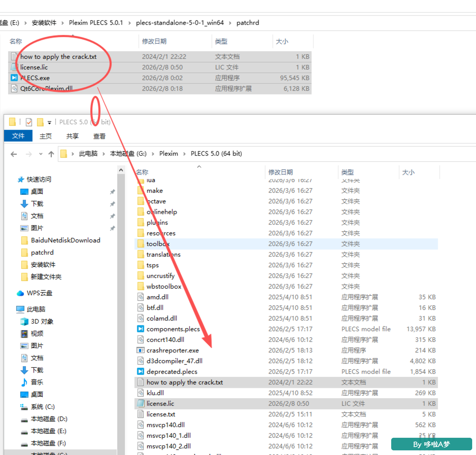This screenshot has height=455, width=476.
Task: Expand the chevron after 安装软件 in top address bar
Action: point(63,23)
